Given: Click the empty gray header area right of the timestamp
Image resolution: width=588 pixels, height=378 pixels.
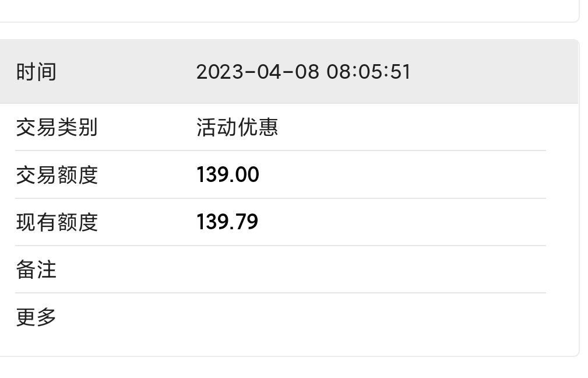Looking at the screenshot, I should click(x=495, y=72).
